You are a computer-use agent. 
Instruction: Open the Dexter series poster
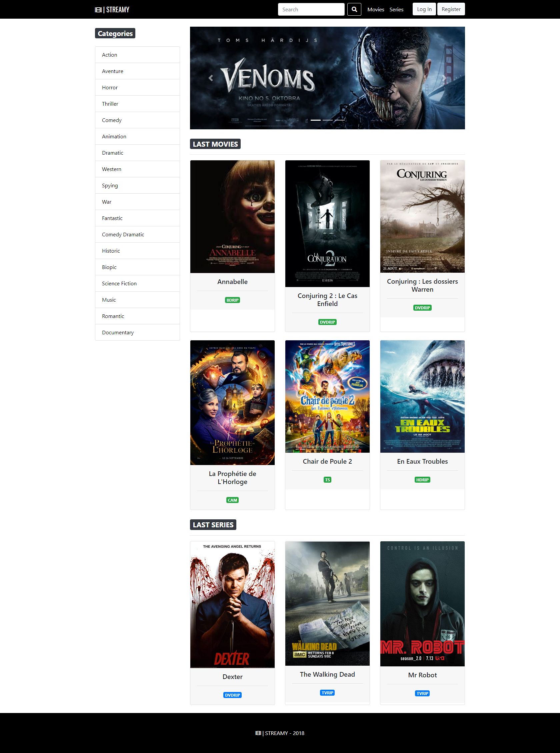pos(233,605)
